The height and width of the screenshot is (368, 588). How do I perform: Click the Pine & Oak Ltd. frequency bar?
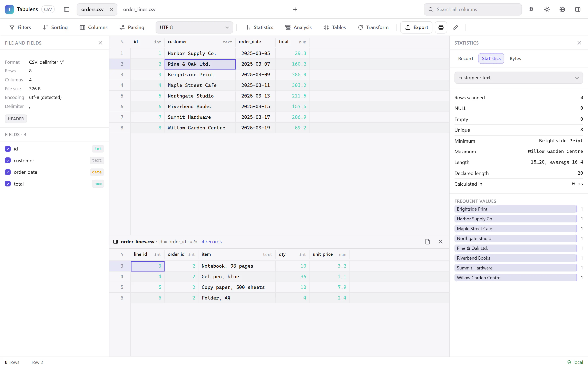point(516,248)
